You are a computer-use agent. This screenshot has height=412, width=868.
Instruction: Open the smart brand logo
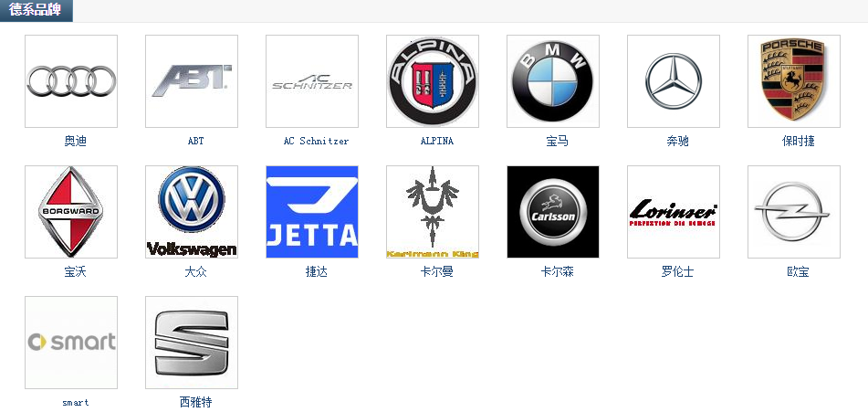click(x=71, y=343)
